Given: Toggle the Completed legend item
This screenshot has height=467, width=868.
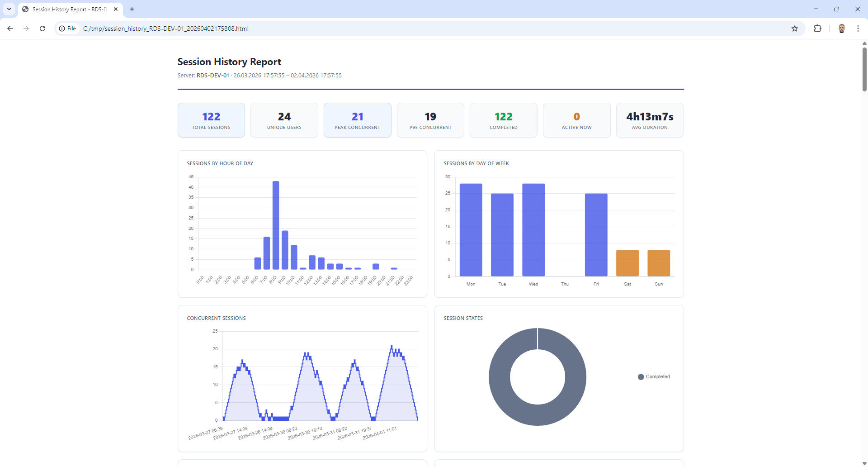Looking at the screenshot, I should click(654, 377).
